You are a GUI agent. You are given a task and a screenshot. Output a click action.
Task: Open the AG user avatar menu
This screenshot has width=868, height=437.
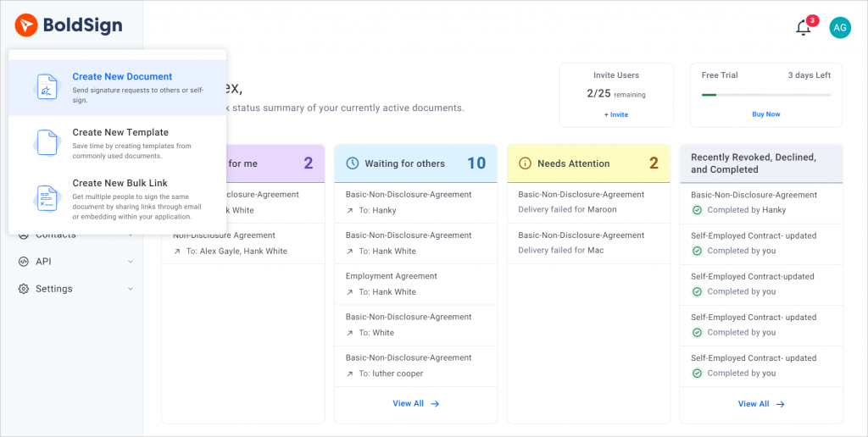click(839, 27)
